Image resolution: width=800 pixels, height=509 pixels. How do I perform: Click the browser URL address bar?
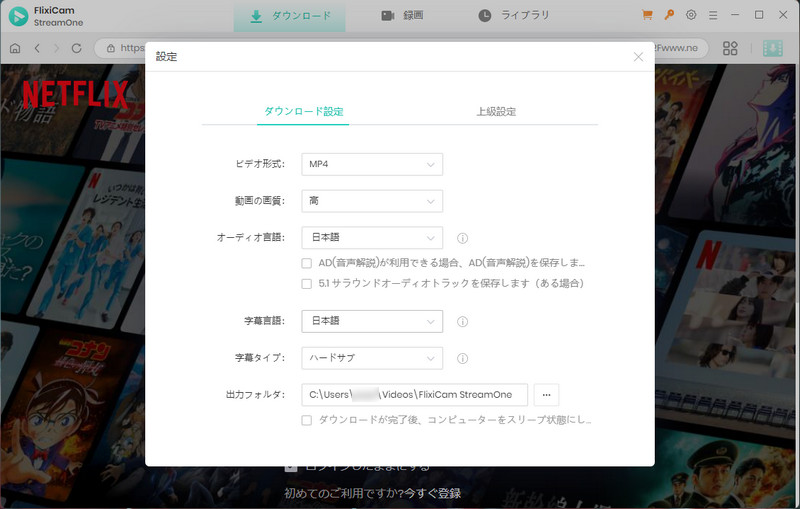(402, 48)
